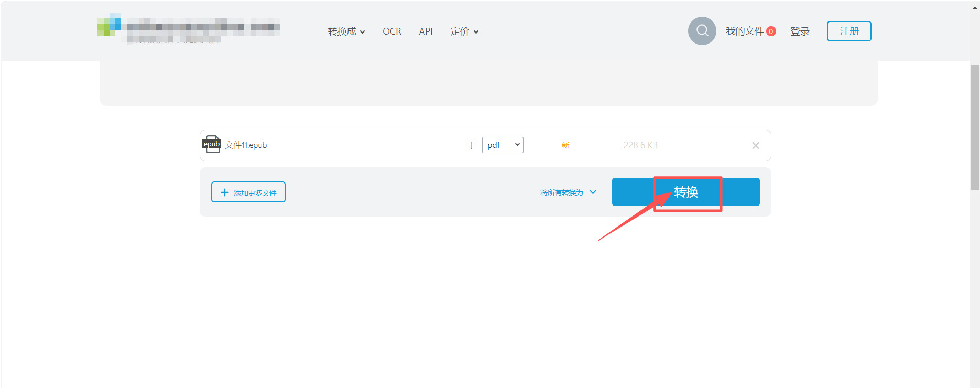Click the red 0 files badge
The width and height of the screenshot is (980, 388).
[771, 31]
